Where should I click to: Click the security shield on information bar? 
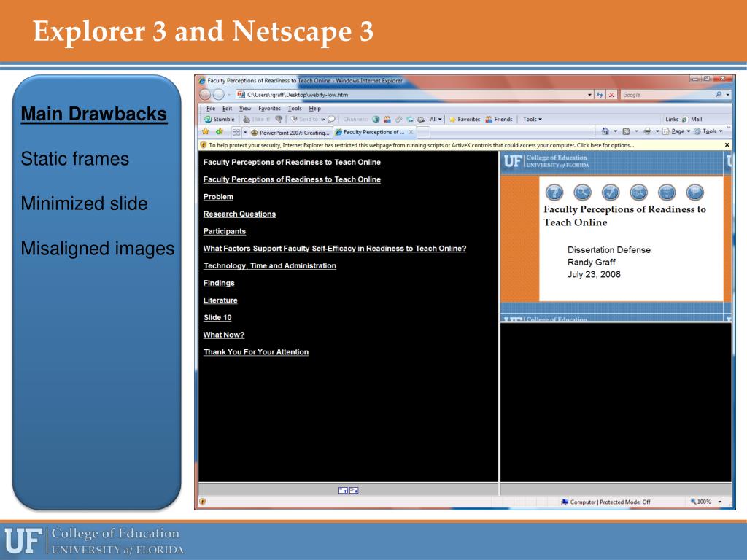point(204,145)
